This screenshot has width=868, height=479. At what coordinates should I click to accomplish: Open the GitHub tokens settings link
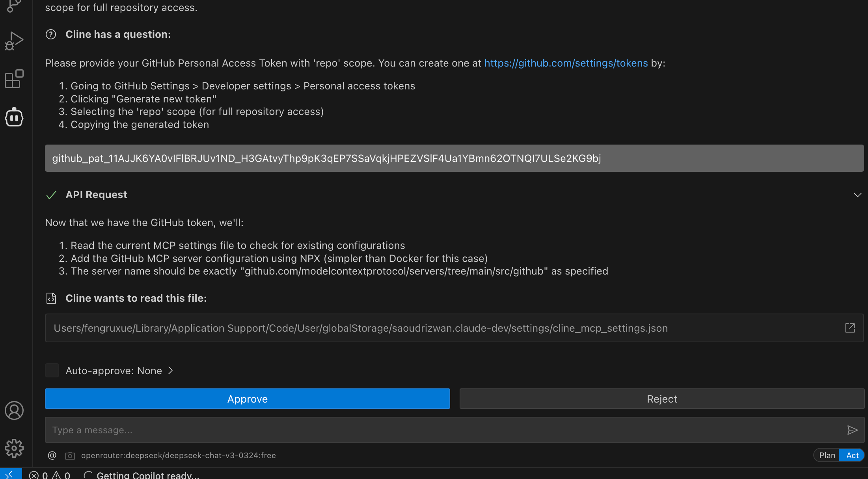click(566, 63)
